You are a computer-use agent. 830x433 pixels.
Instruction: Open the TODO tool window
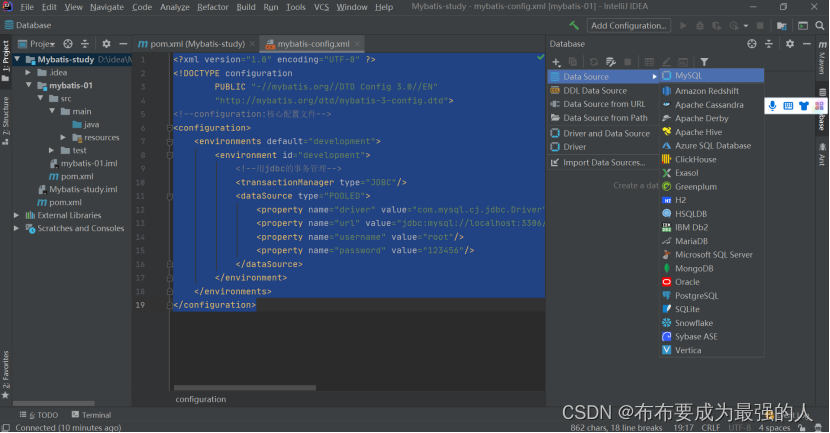[x=39, y=415]
